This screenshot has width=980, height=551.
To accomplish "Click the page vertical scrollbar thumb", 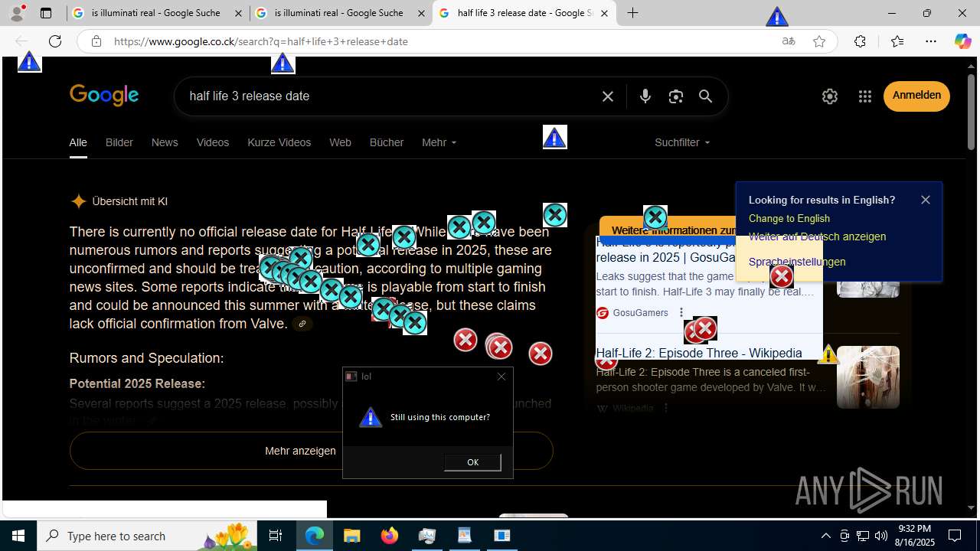I will (972, 111).
